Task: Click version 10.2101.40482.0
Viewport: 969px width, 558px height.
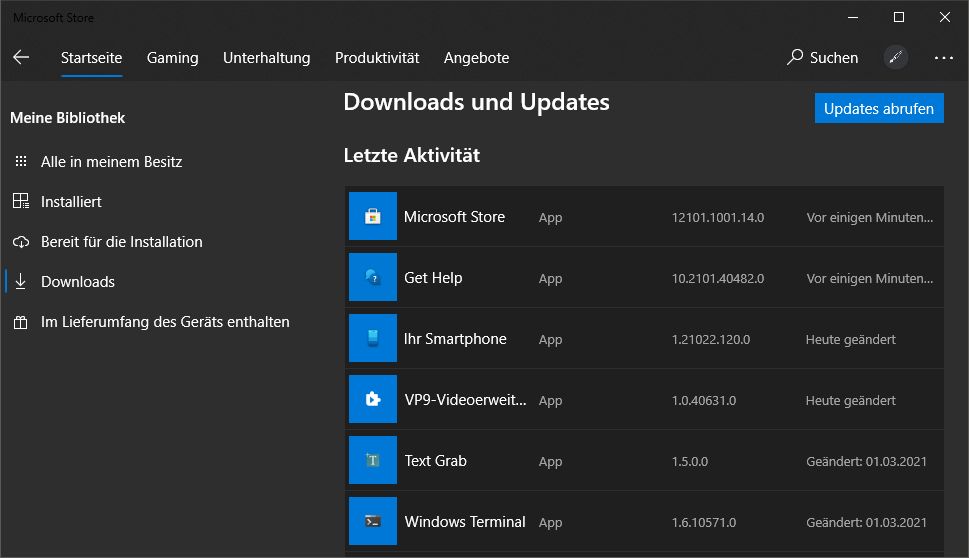Action: 718,279
